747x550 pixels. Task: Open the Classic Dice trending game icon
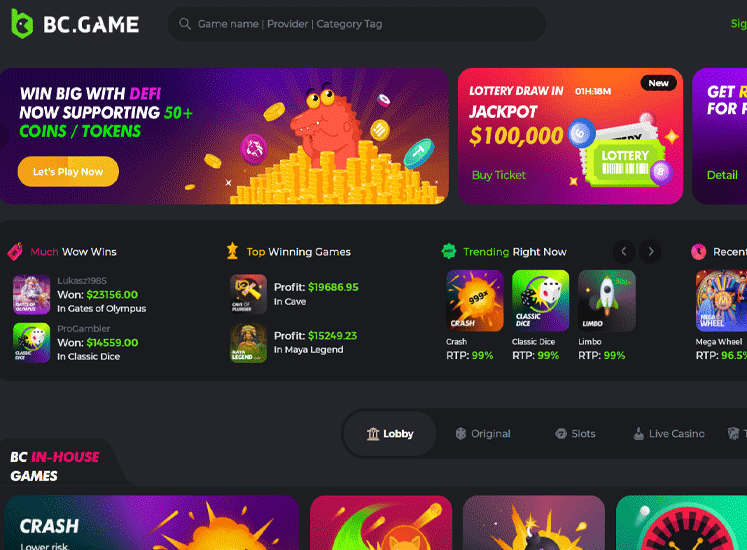(x=540, y=301)
